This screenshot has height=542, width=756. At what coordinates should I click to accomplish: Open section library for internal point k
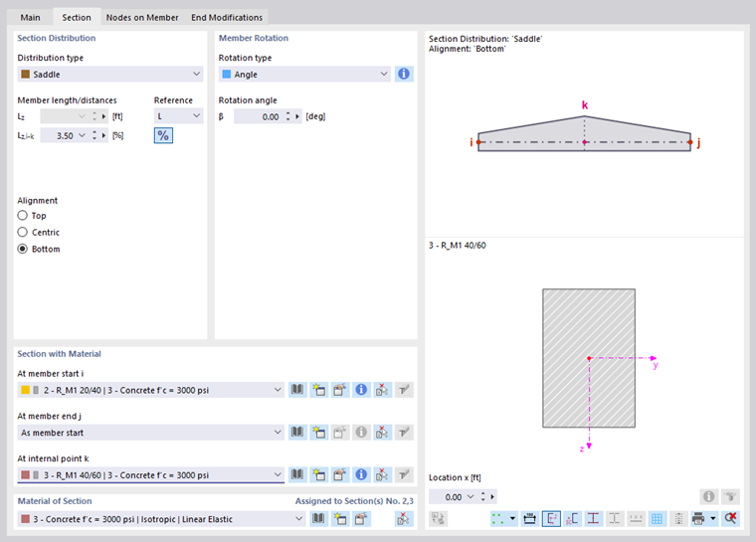tap(297, 474)
